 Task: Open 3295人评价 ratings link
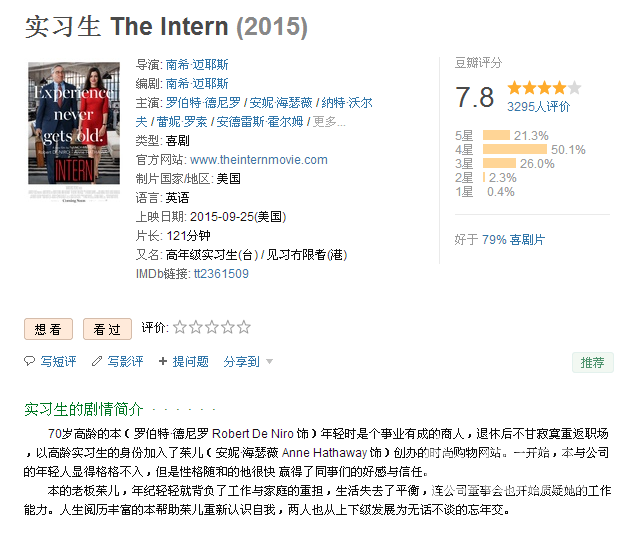(538, 107)
